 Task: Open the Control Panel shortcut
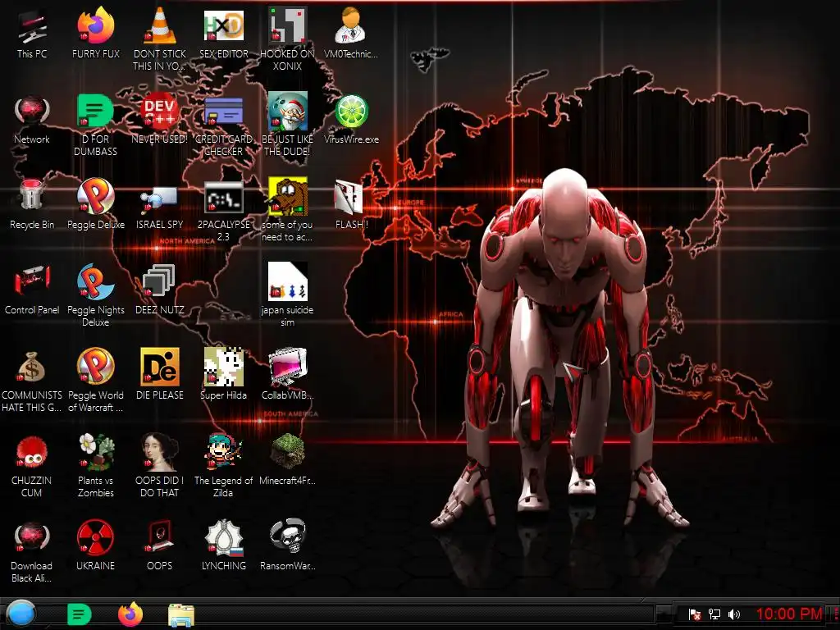pyautogui.click(x=32, y=281)
